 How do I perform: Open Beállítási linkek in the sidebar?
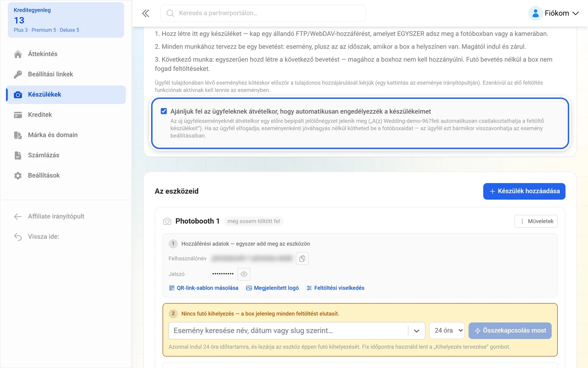coord(66,74)
